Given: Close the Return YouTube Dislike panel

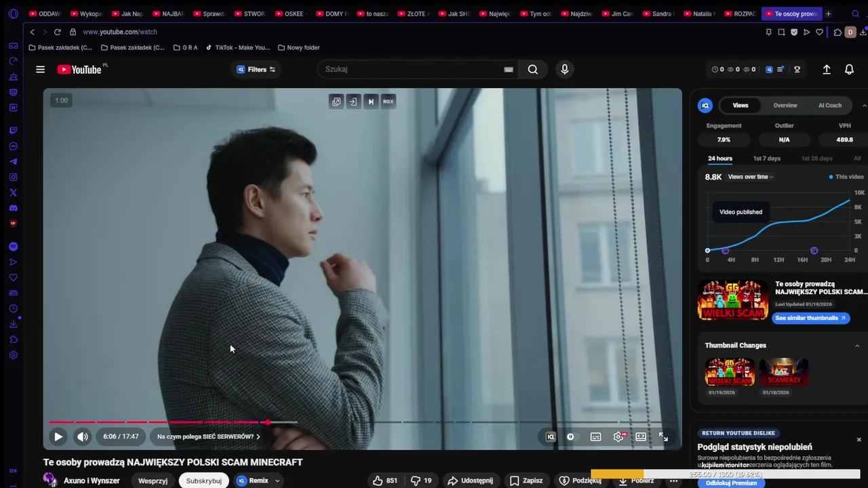Looking at the screenshot, I should coord(859,440).
